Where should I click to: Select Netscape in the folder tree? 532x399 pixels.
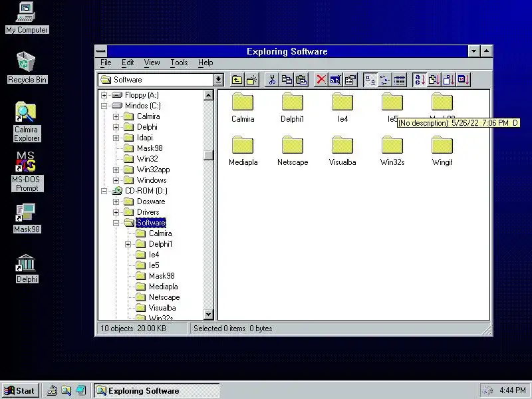point(164,297)
